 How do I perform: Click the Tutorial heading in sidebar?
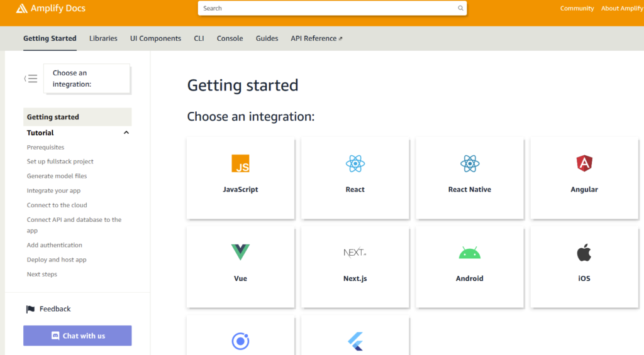pyautogui.click(x=40, y=133)
